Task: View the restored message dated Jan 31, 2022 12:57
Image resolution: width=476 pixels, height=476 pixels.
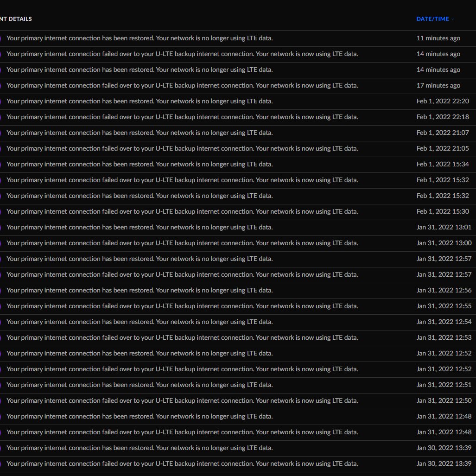Action: (140, 259)
